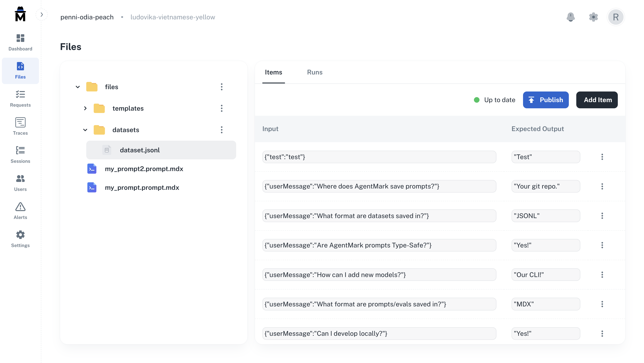Click the datasets saved in input field
Screen dimensions: 644x363
(379, 216)
